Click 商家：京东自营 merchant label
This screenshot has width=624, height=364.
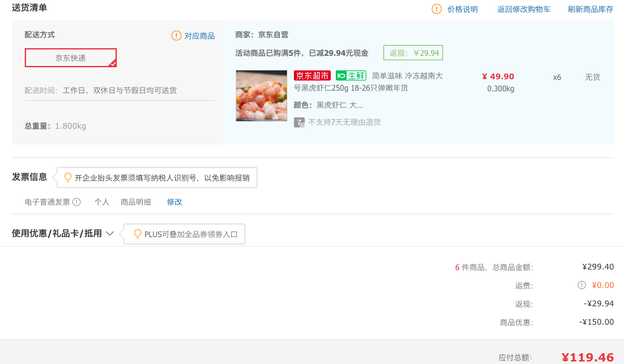(262, 35)
